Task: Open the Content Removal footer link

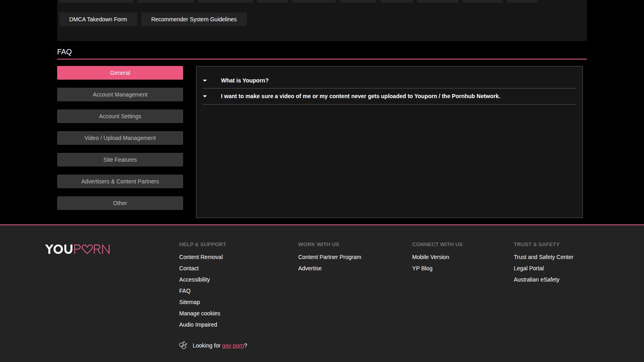Action: coord(201,257)
